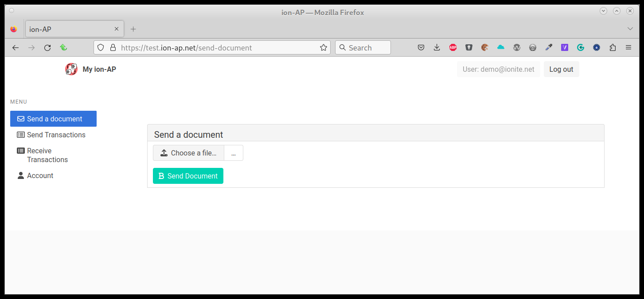Open a new tab with the plus button
Image resolution: width=644 pixels, height=299 pixels.
133,29
